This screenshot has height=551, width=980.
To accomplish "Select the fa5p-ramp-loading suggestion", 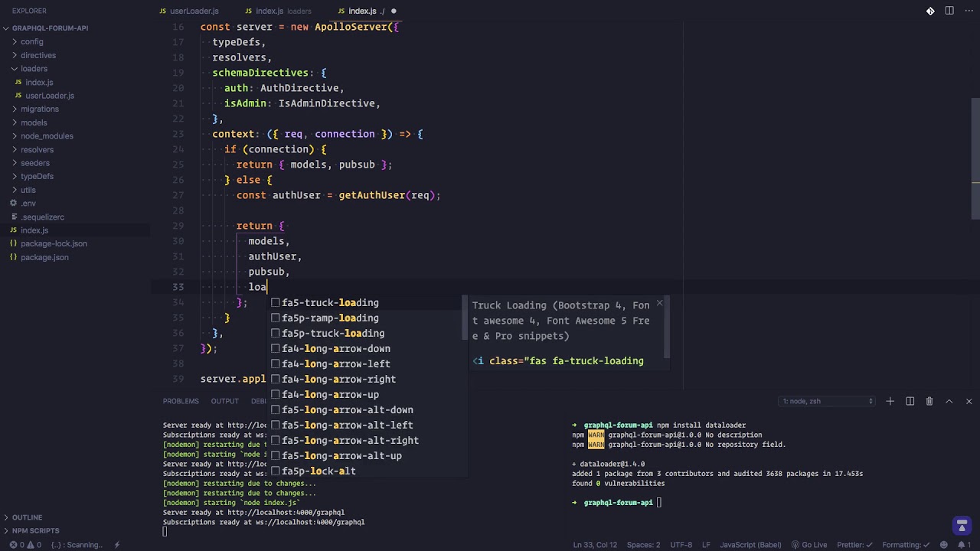I will tap(368, 318).
